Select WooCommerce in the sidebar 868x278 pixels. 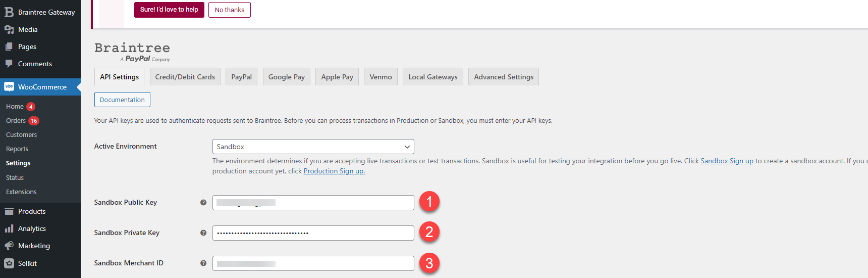(40, 87)
